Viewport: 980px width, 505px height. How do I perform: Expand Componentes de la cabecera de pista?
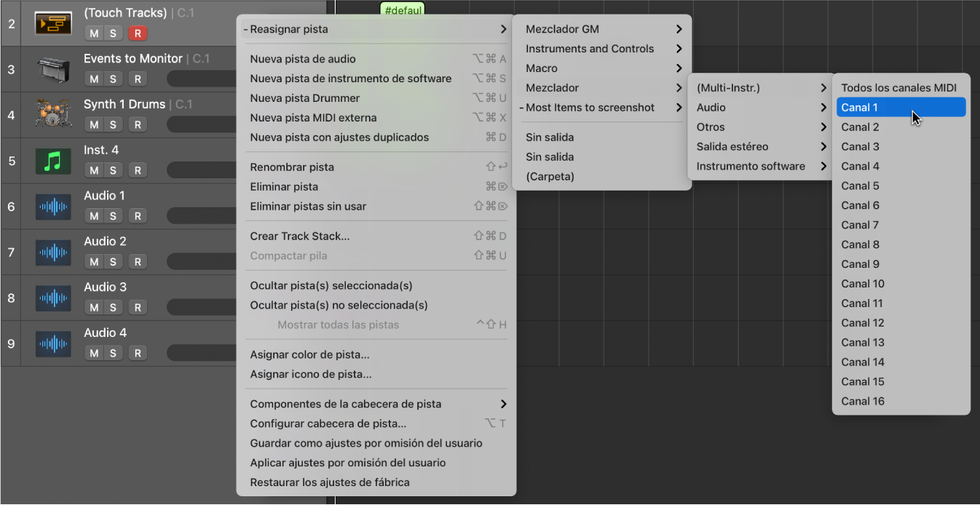pos(376,404)
